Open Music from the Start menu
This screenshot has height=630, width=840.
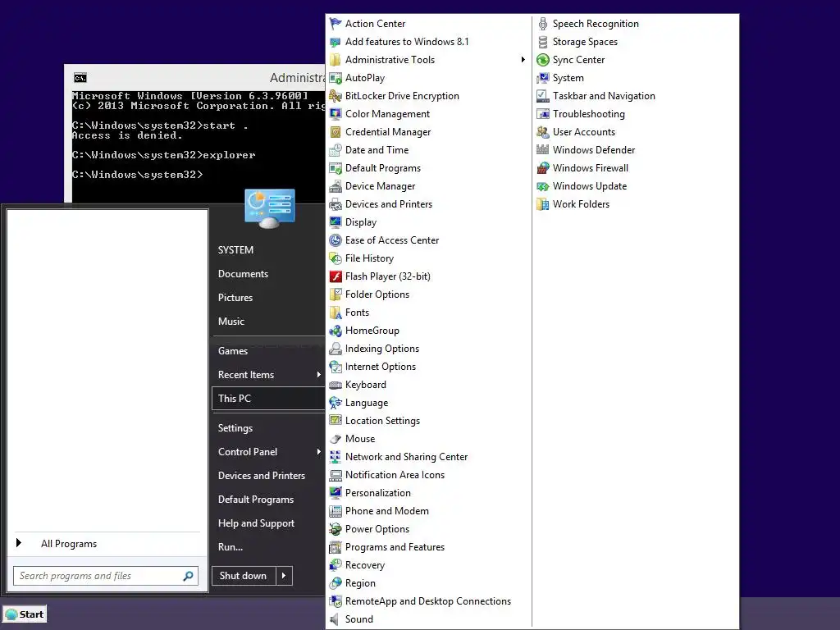[231, 322]
